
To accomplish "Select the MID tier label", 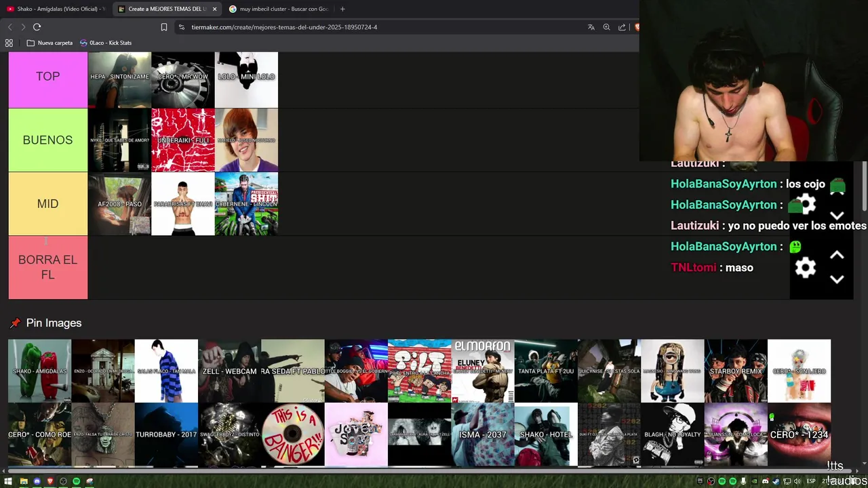I will pyautogui.click(x=48, y=204).
